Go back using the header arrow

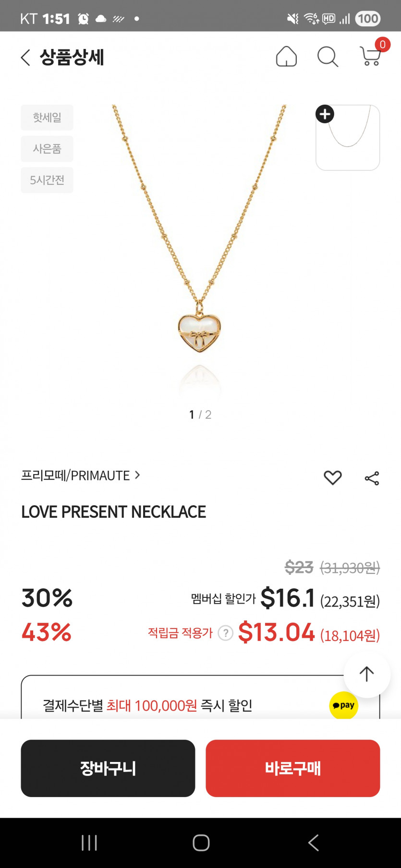26,58
